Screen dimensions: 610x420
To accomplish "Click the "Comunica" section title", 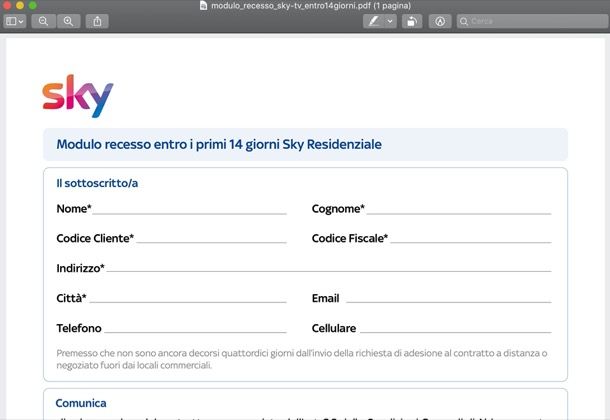I will click(81, 403).
